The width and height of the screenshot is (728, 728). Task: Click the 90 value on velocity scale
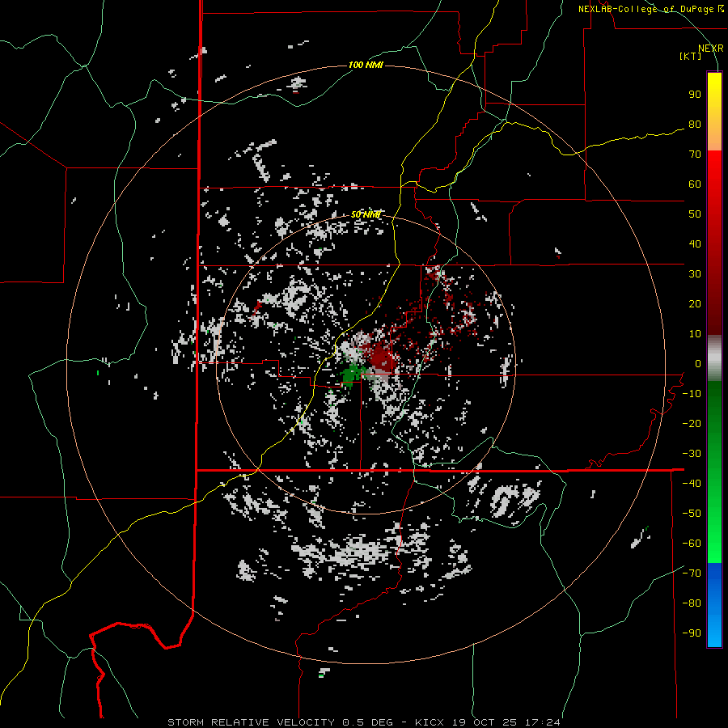[x=695, y=95]
